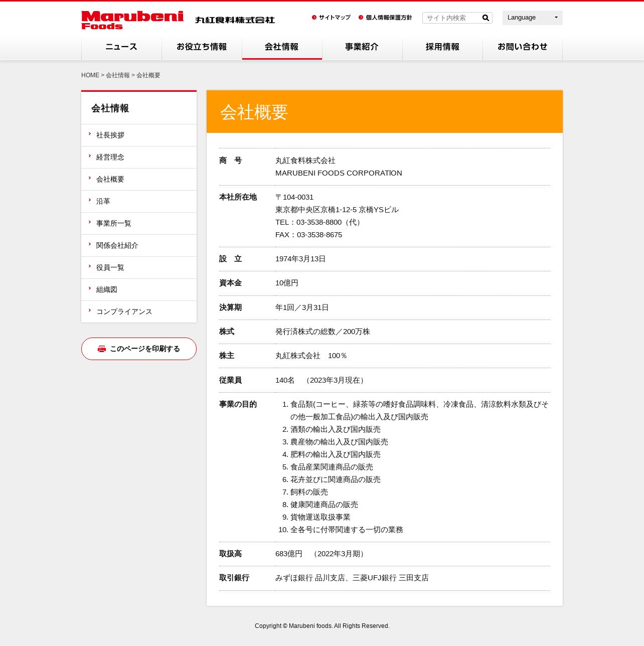Click the value 683億円 （2022年3月期）
The height and width of the screenshot is (646, 644).
point(321,554)
